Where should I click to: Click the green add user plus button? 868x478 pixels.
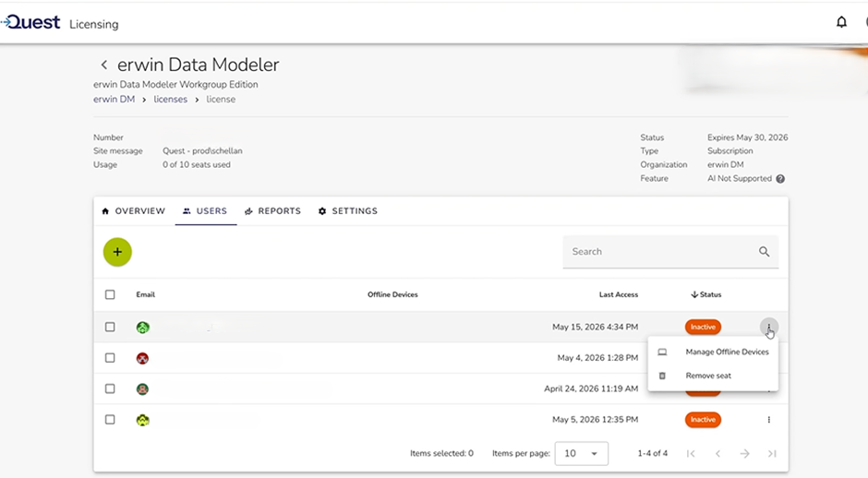[117, 252]
